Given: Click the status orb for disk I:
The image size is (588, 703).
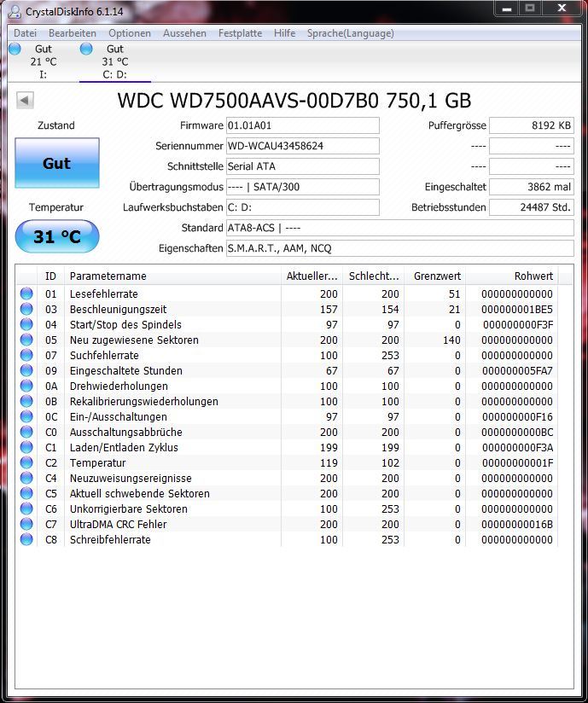Looking at the screenshot, I should (x=15, y=49).
